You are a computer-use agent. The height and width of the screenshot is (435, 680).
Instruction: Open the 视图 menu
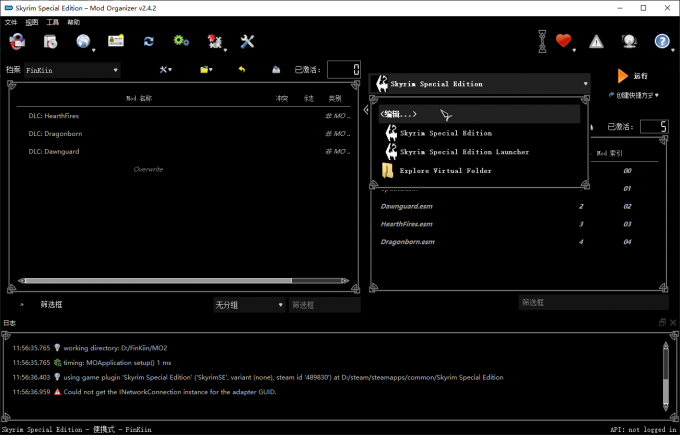[32, 22]
